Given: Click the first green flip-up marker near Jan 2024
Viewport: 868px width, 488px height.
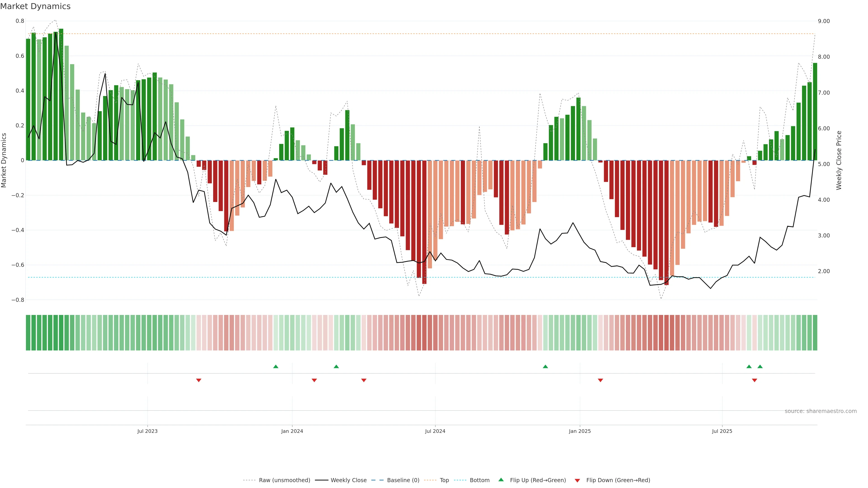Looking at the screenshot, I should [276, 366].
